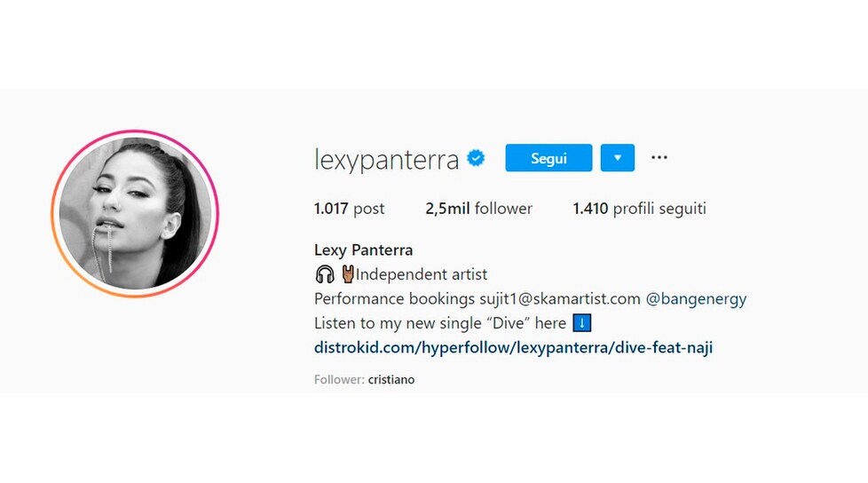The image size is (868, 483).
Task: Open the 2,5mil follower list
Action: tap(479, 209)
